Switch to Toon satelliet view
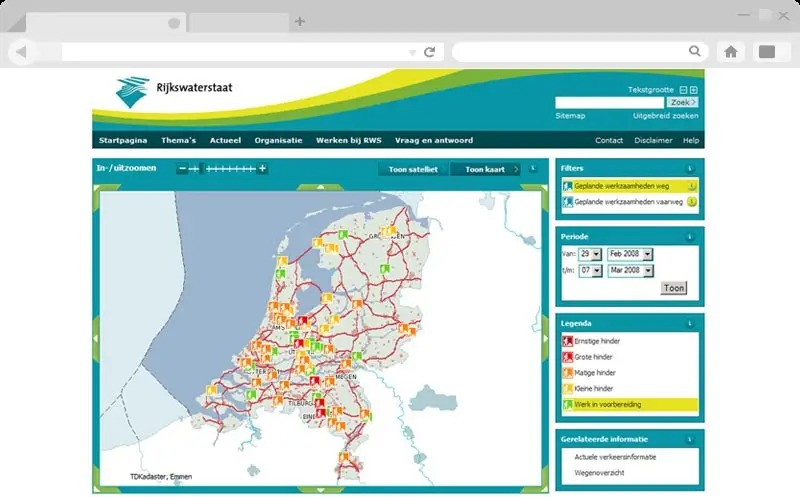This screenshot has height=497, width=800. 413,169
